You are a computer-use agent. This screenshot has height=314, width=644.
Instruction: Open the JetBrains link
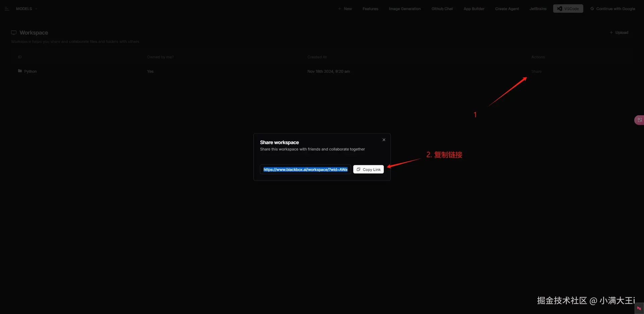pyautogui.click(x=538, y=9)
